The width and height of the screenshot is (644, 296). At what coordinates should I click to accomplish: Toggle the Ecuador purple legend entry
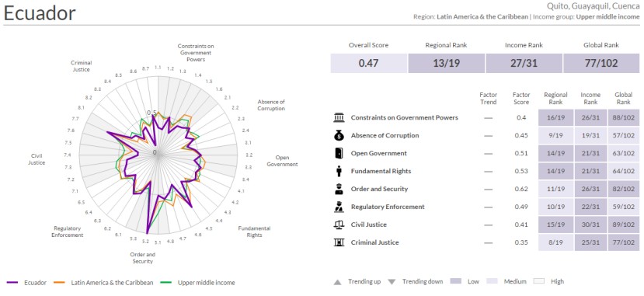27,283
